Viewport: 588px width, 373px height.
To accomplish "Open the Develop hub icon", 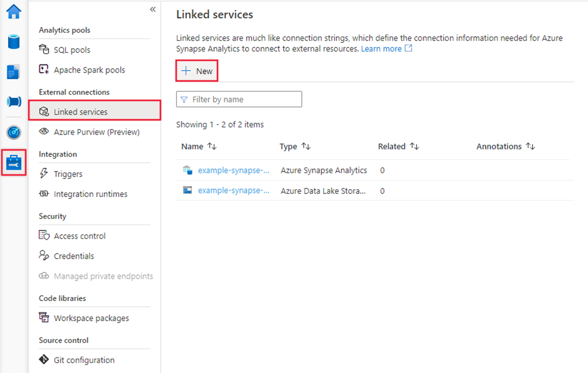I will pos(13,72).
